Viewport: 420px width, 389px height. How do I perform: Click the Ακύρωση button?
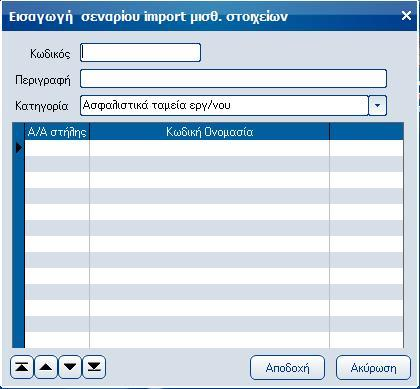pyautogui.click(x=373, y=368)
